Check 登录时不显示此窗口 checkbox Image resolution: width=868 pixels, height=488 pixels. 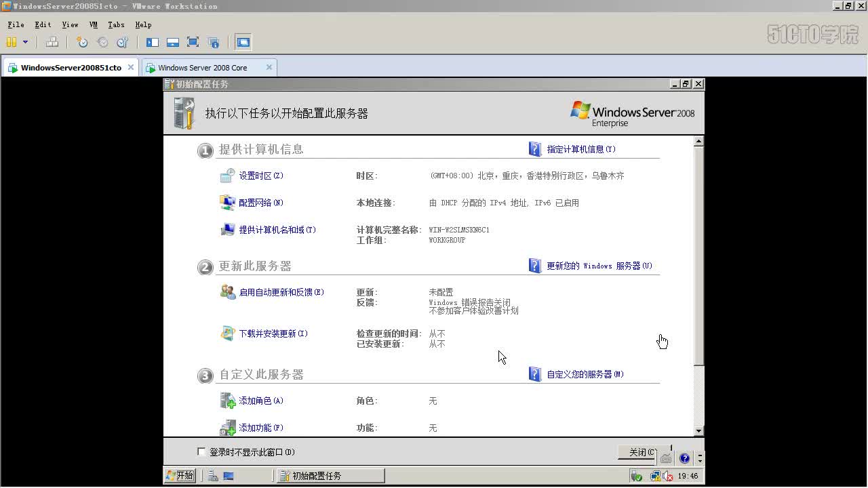tap(201, 452)
